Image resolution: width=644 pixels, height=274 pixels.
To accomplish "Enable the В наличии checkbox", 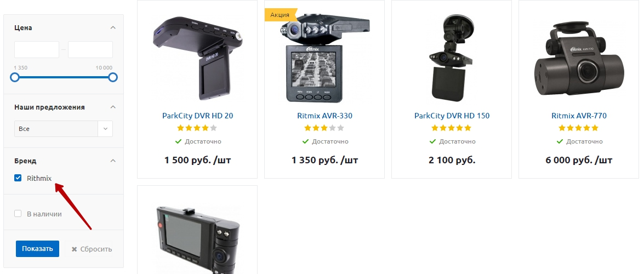I will coord(18,214).
